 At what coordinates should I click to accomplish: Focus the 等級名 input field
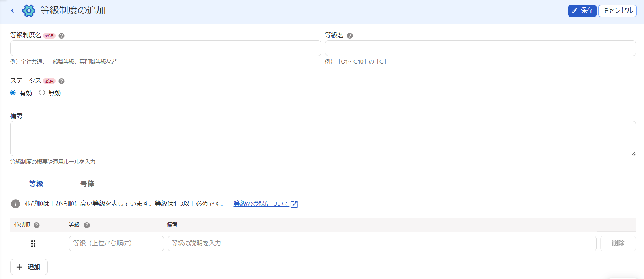point(480,48)
